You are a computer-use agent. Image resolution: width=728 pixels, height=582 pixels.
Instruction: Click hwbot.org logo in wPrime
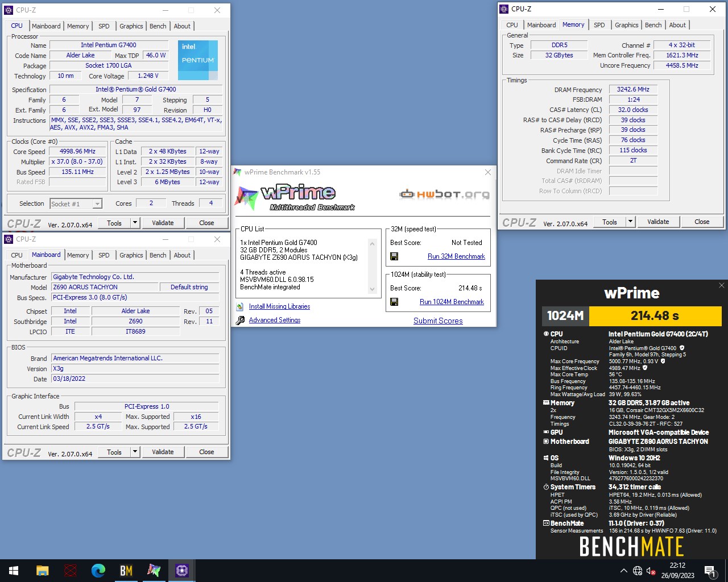click(x=445, y=194)
